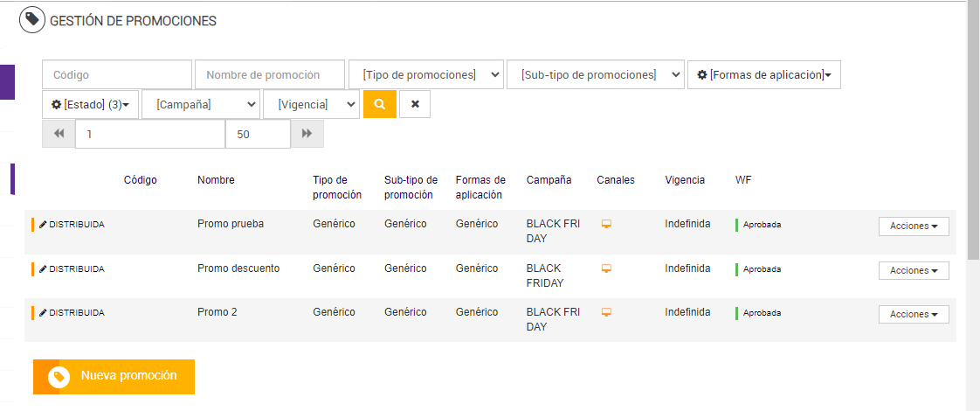Viewport: 980px width, 411px height.
Task: Open the Campaña dropdown
Action: coord(201,104)
